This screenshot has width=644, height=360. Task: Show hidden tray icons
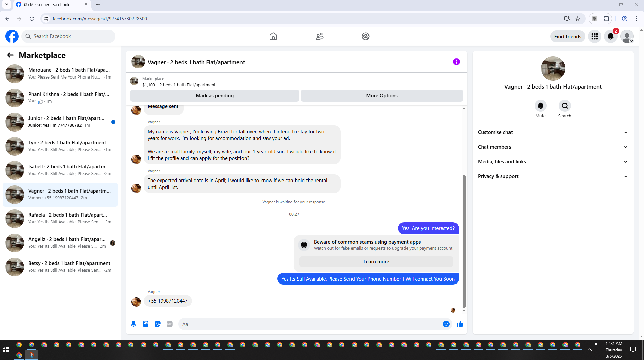[590, 350]
